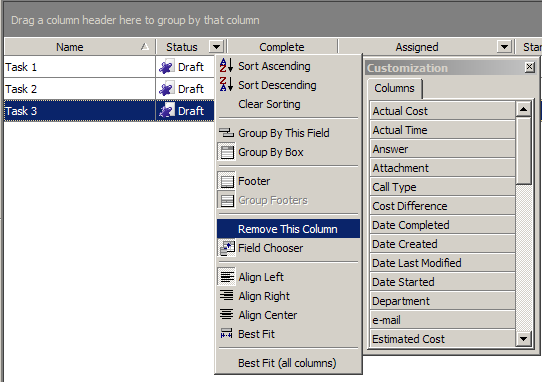542x382 pixels.
Task: Open the Assigned column filter dropdown
Action: [x=504, y=47]
